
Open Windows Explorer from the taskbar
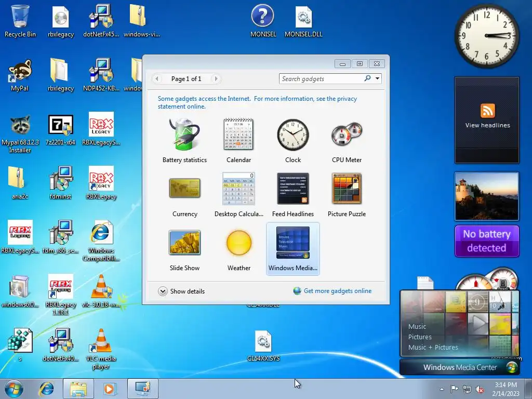point(78,389)
